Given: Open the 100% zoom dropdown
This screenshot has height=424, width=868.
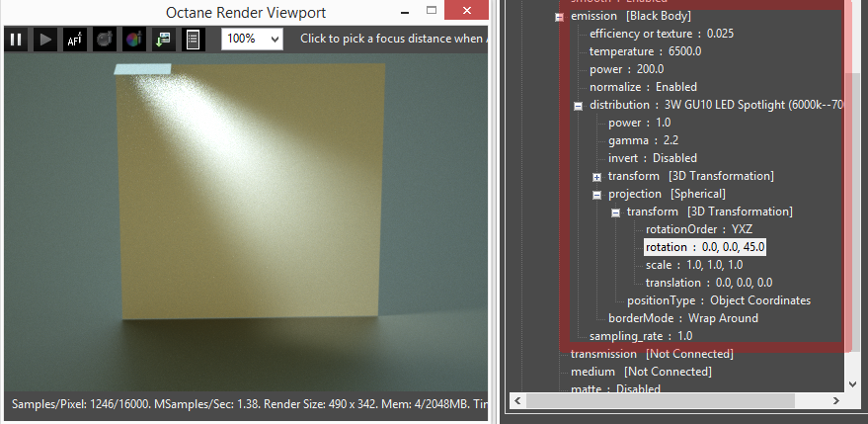Looking at the screenshot, I should click(252, 39).
